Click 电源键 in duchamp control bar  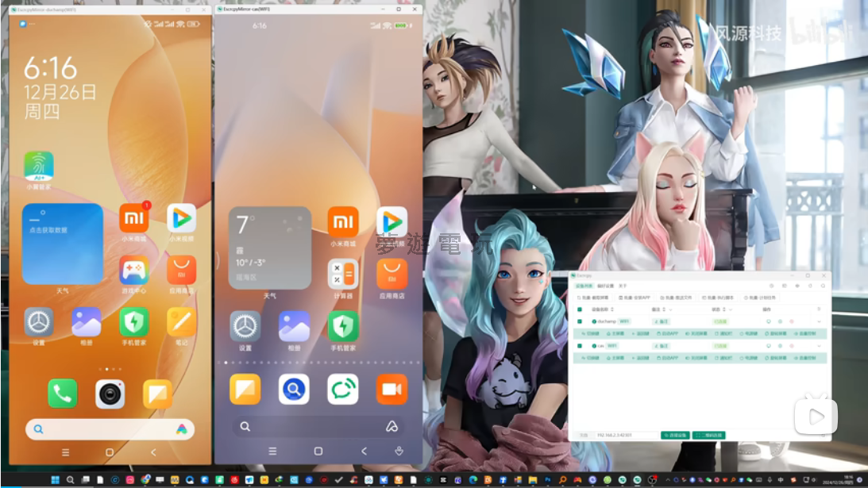point(748,333)
